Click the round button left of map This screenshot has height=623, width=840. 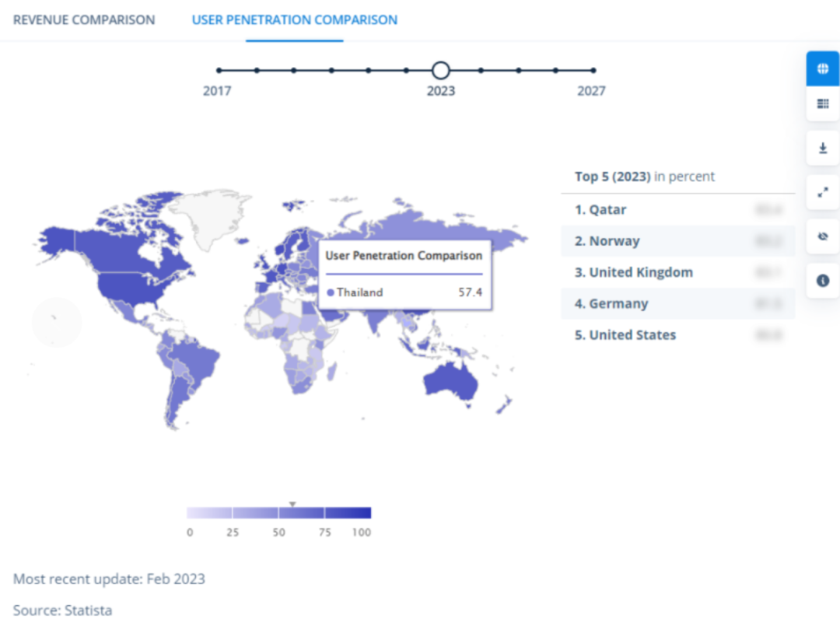(57, 322)
